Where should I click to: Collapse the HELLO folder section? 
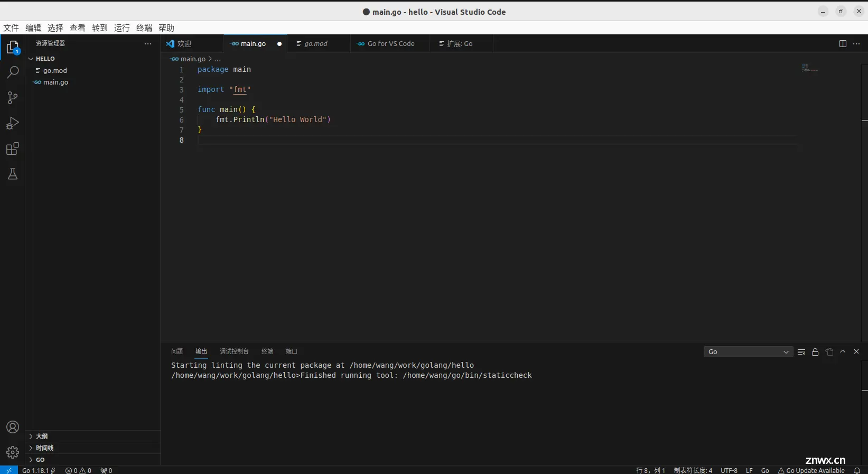click(92, 59)
